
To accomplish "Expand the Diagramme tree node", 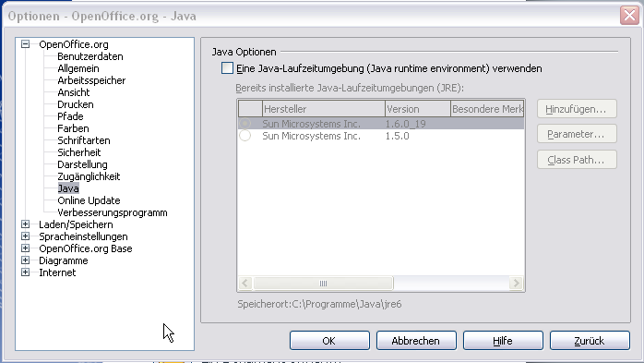I will (26, 260).
